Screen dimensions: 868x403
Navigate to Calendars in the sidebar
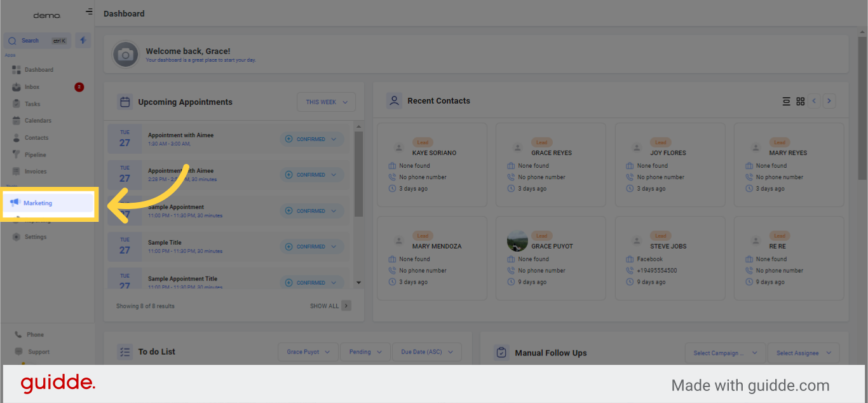[37, 121]
